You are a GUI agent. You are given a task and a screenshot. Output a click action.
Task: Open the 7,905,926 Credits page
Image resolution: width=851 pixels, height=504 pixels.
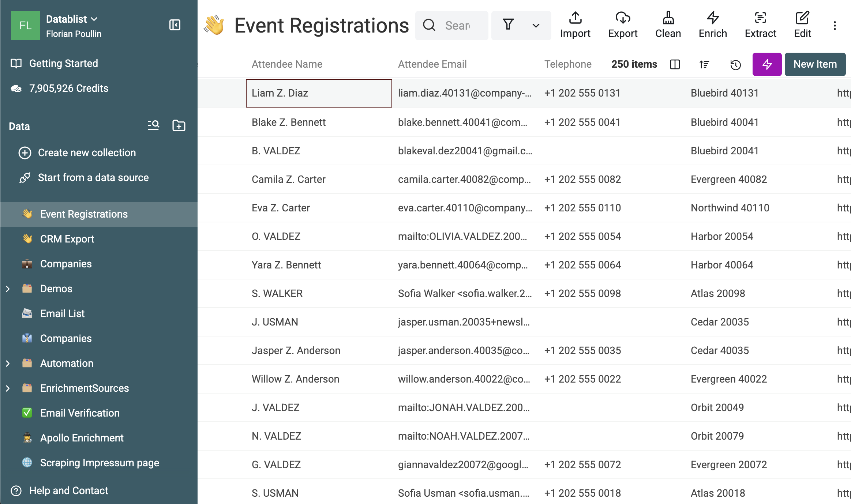pos(69,88)
